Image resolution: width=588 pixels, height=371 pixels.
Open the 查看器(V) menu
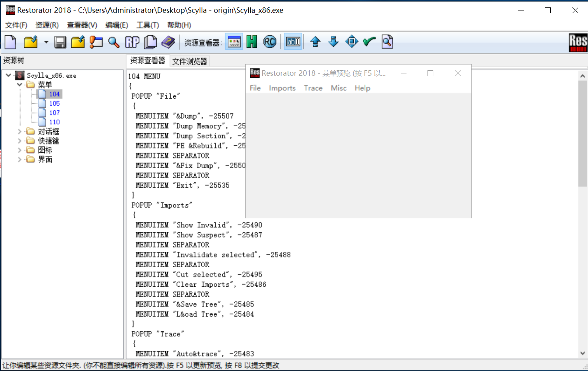pos(82,25)
